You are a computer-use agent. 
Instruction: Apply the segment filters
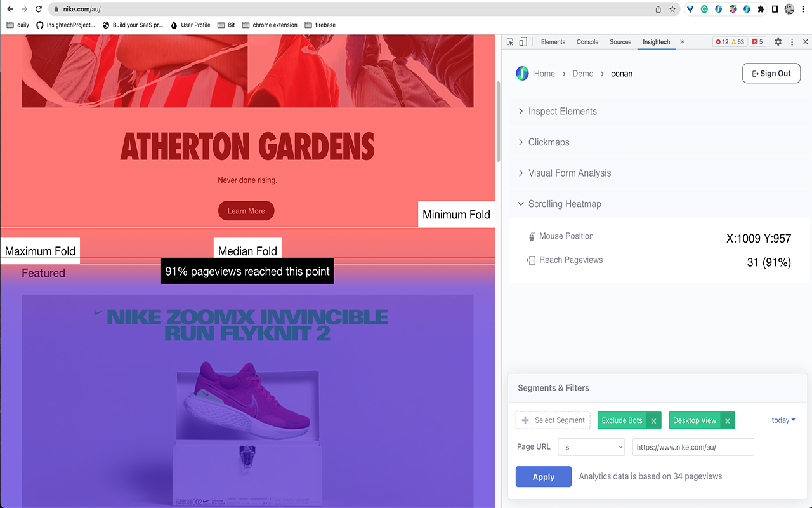(544, 477)
